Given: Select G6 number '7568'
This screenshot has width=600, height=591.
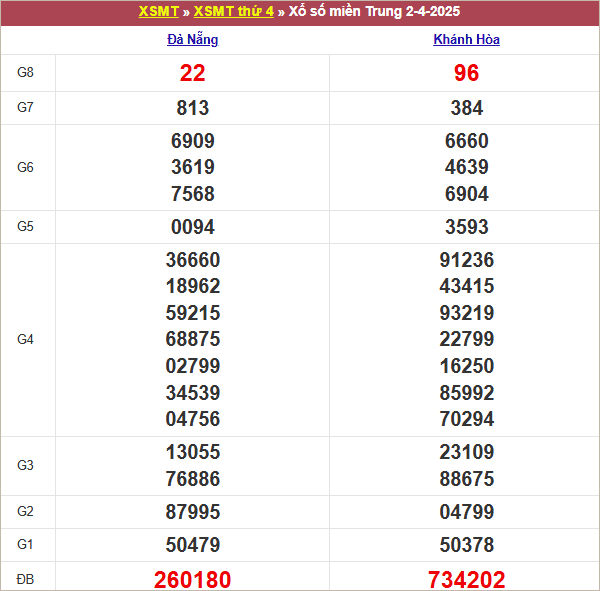Looking at the screenshot, I should click(192, 194).
